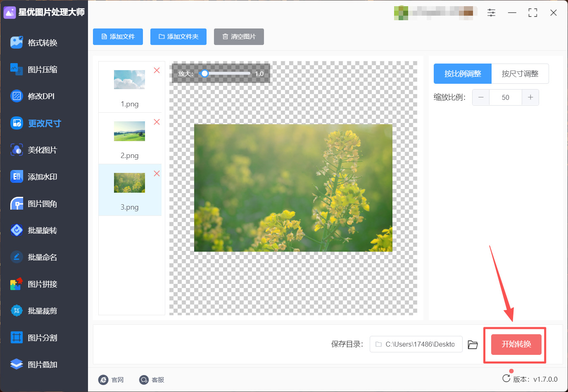Screen dimensions: 568x392
Task: Click the 添加文件 add file button
Action: coord(118,37)
